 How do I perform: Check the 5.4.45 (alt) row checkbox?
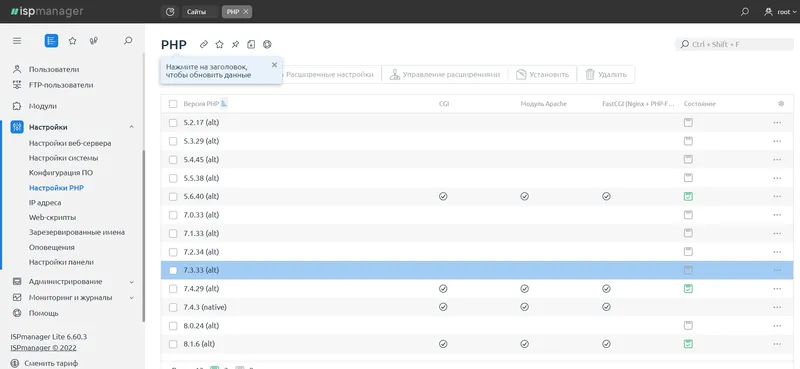[173, 160]
